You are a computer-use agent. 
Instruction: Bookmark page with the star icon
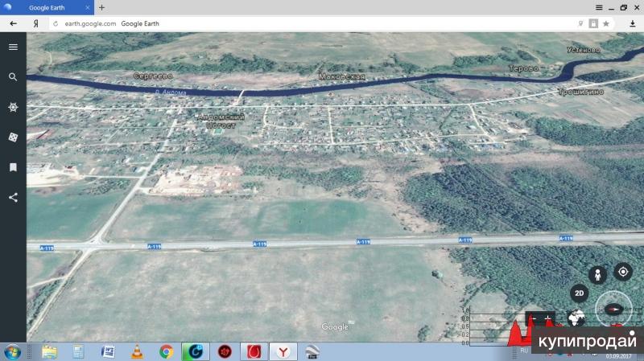(x=606, y=24)
